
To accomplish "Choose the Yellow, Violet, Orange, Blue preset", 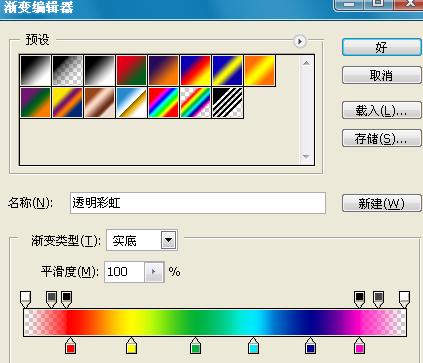I will pos(67,102).
